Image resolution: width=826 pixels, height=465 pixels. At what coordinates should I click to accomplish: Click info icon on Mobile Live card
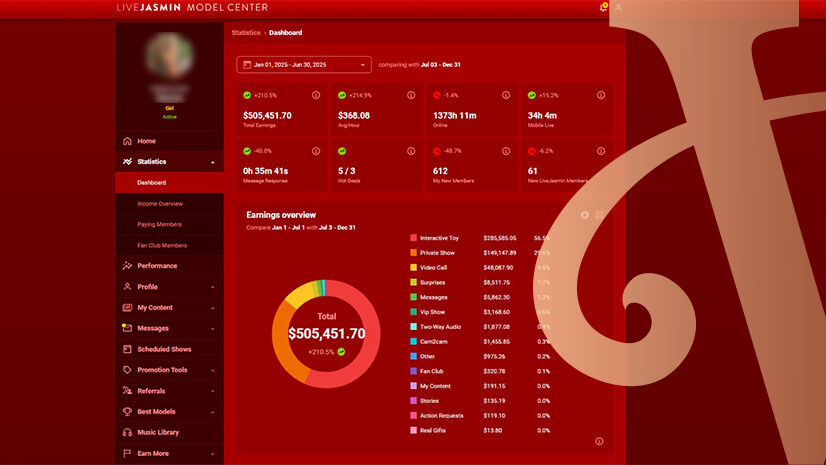click(601, 95)
